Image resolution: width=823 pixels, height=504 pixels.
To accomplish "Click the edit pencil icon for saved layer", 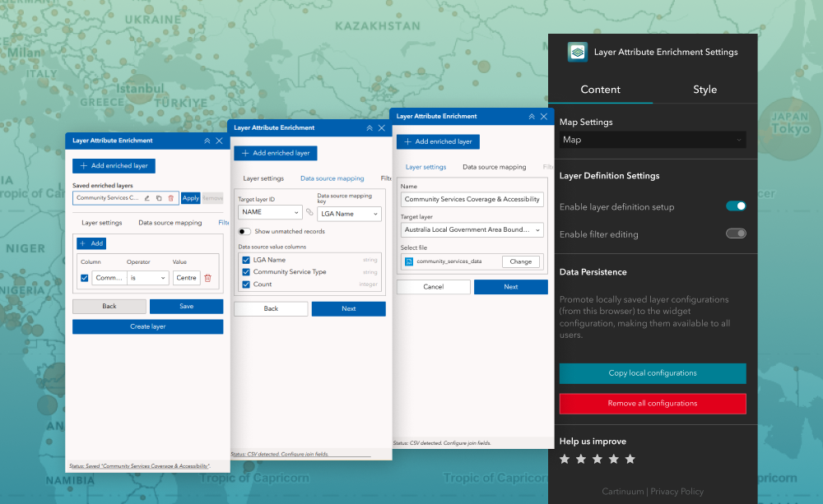I will tap(146, 198).
